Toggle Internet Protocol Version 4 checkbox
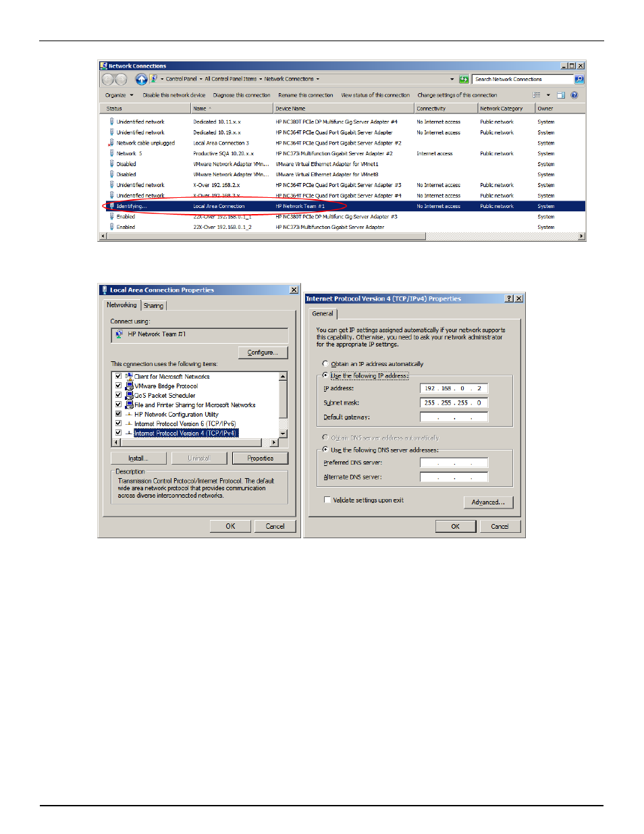The width and height of the screenshot is (644, 834). coord(118,433)
